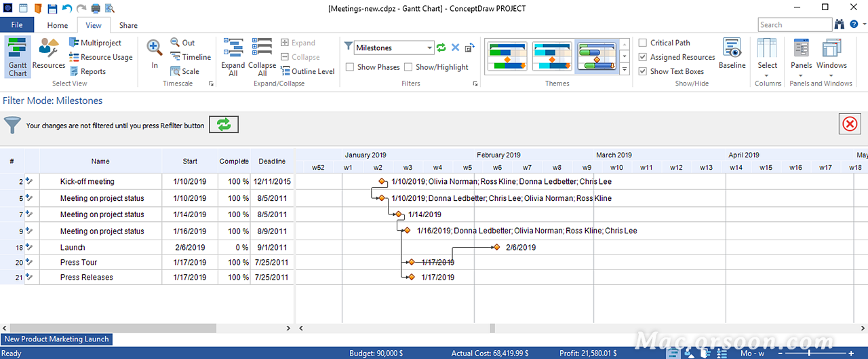Click the Outline Level button
This screenshot has width=868, height=359.
[307, 71]
